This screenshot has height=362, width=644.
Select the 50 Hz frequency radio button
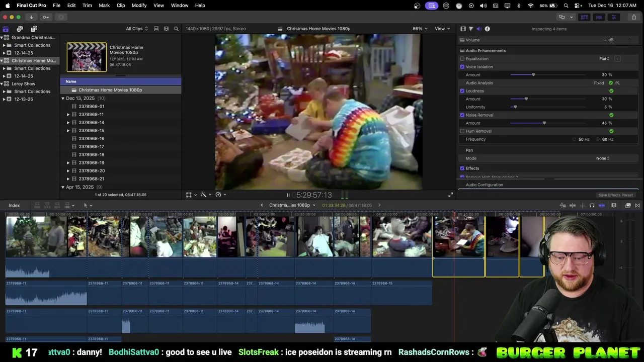coord(574,139)
